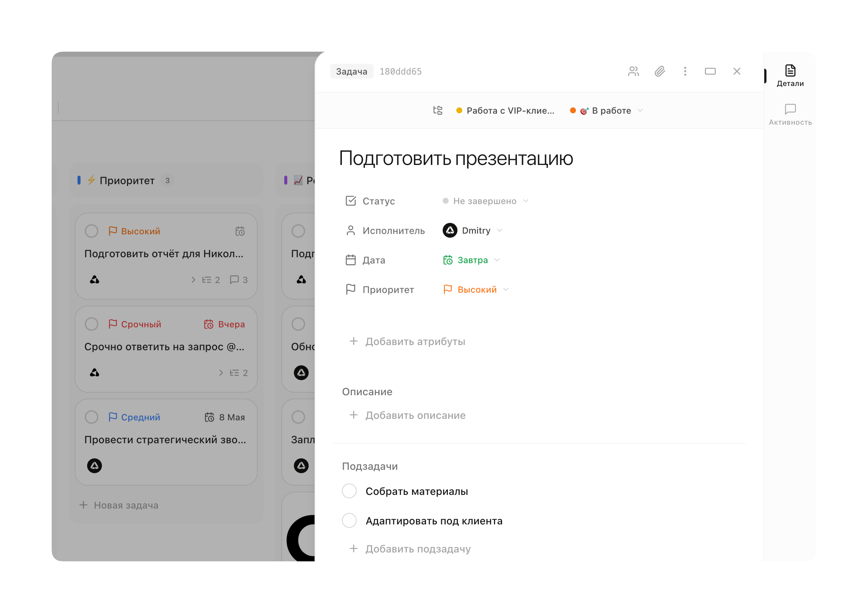The width and height of the screenshot is (868, 613).
Task: Open the three-dot more options menu
Action: coord(685,72)
